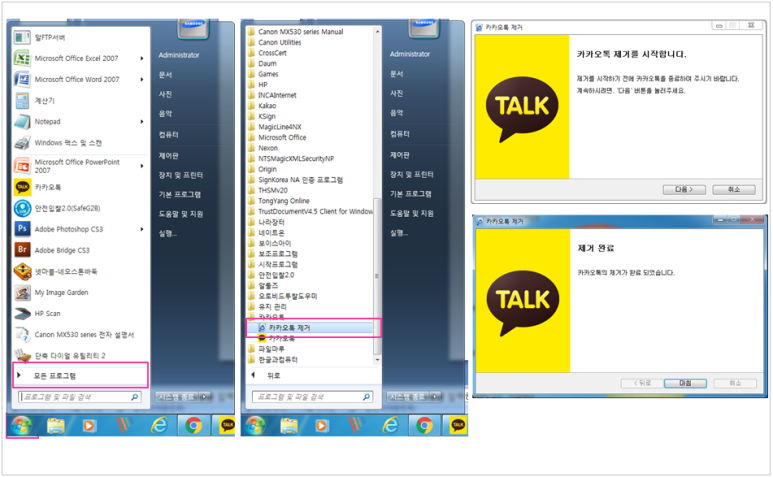773x477 pixels.
Task: Click Start orb below the pinned programs menu
Action: pyautogui.click(x=21, y=425)
